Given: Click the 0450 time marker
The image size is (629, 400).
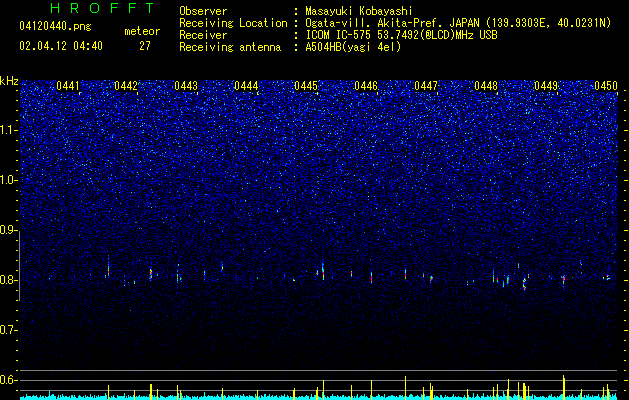Looking at the screenshot, I should coord(606,86).
